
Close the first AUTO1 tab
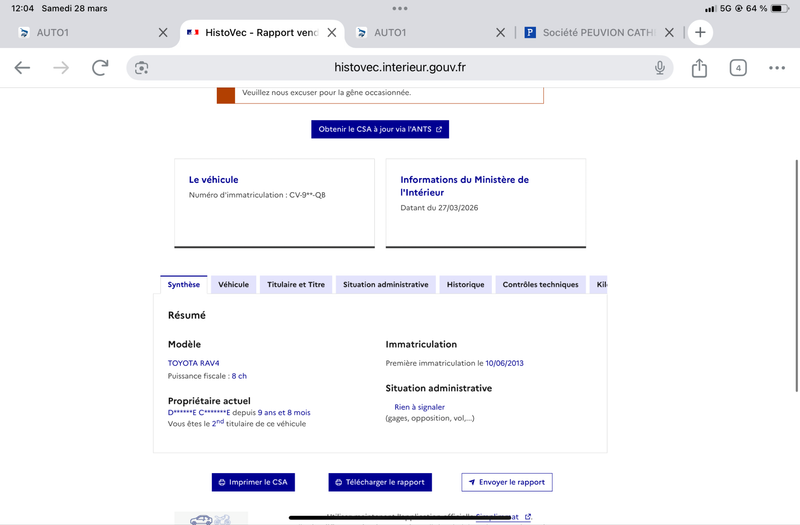click(163, 33)
